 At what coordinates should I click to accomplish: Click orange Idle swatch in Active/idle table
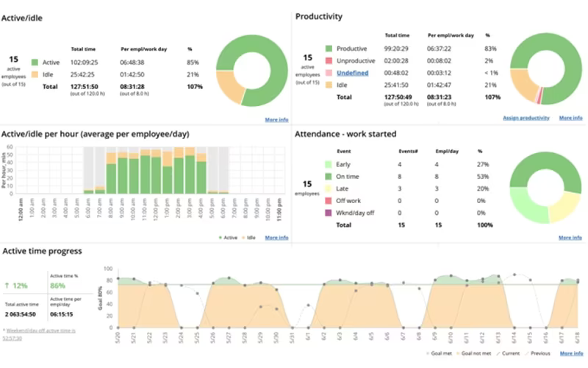[x=35, y=74]
